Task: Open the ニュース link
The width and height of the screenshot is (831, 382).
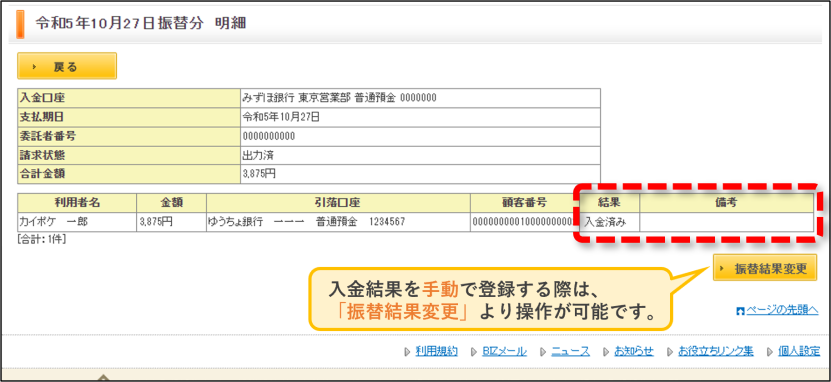Action: pyautogui.click(x=570, y=351)
